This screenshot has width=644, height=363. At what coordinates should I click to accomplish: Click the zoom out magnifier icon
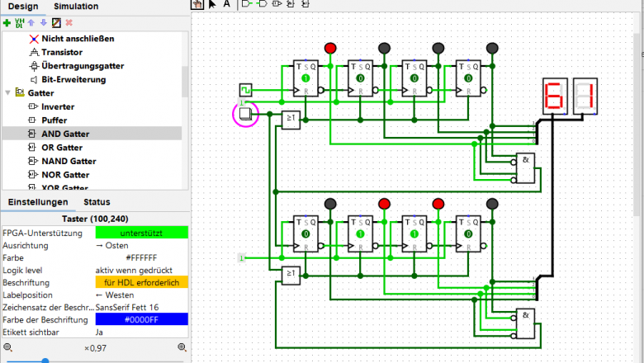(7, 348)
